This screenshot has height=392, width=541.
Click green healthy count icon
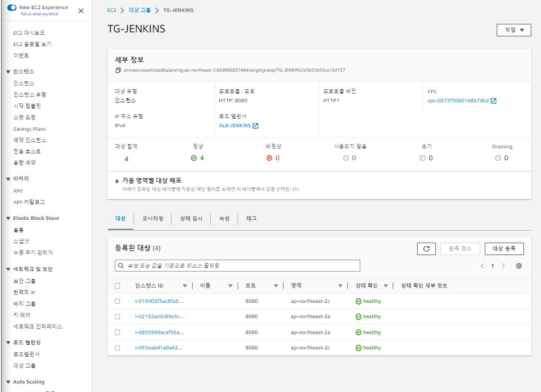pyautogui.click(x=194, y=158)
